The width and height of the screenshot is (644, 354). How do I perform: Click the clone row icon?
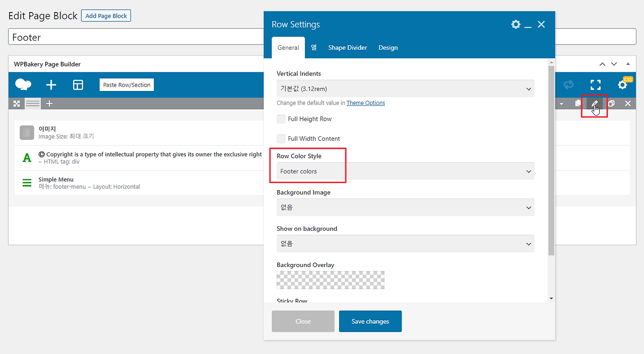(x=611, y=104)
